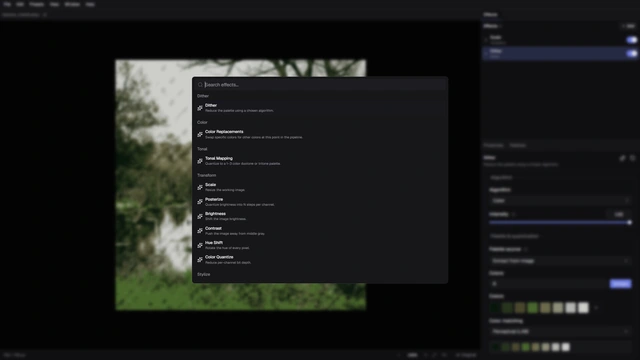
Task: Select the bright green palette swatch
Action: 533,307
